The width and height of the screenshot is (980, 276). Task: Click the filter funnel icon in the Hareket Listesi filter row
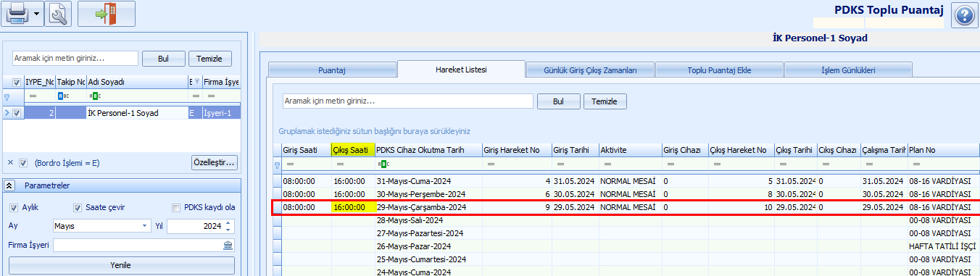(277, 165)
